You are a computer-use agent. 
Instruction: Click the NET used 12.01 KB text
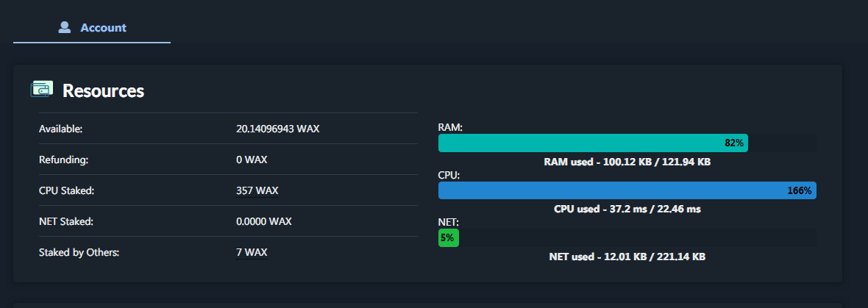627,257
